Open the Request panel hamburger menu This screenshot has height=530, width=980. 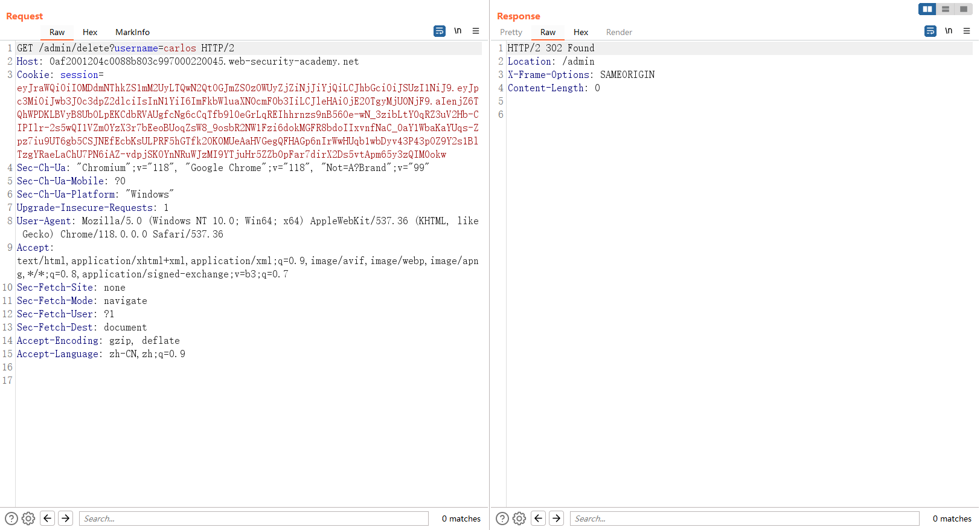pos(476,31)
